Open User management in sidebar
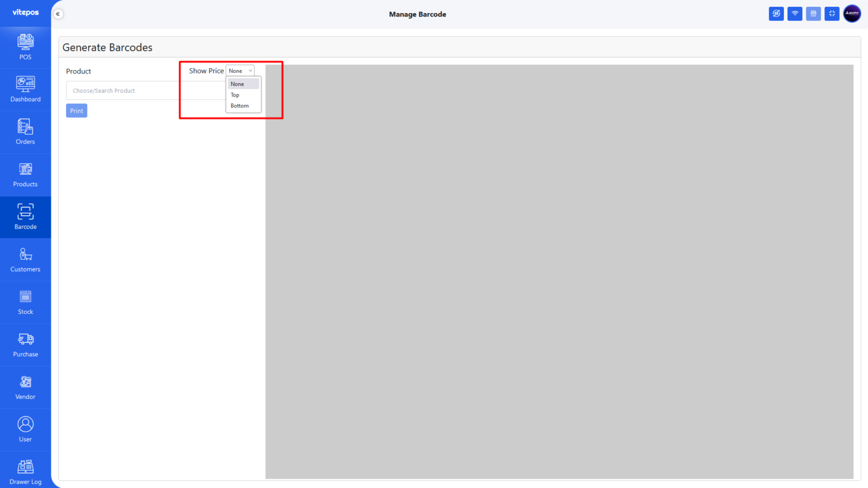Screen dimensions: 868x488 click(x=25, y=430)
